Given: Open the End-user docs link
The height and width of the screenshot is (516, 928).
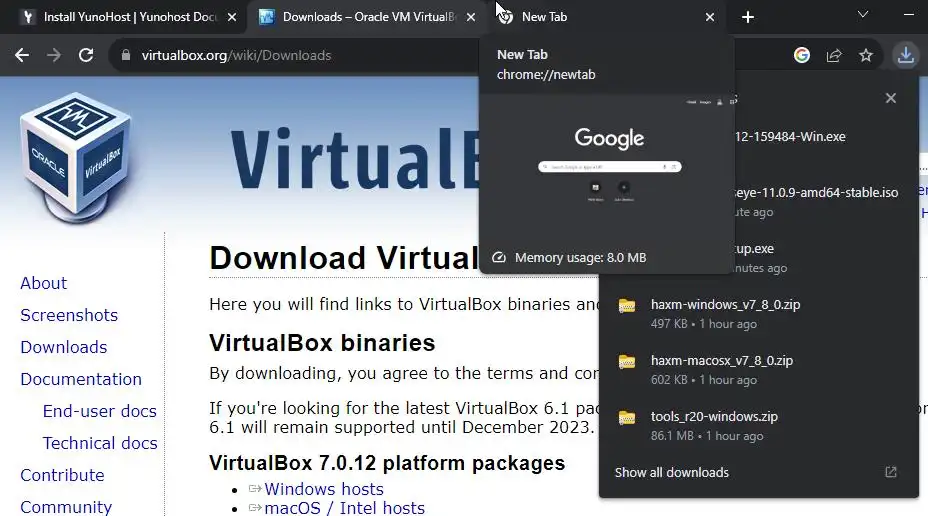Looking at the screenshot, I should click(x=100, y=411).
